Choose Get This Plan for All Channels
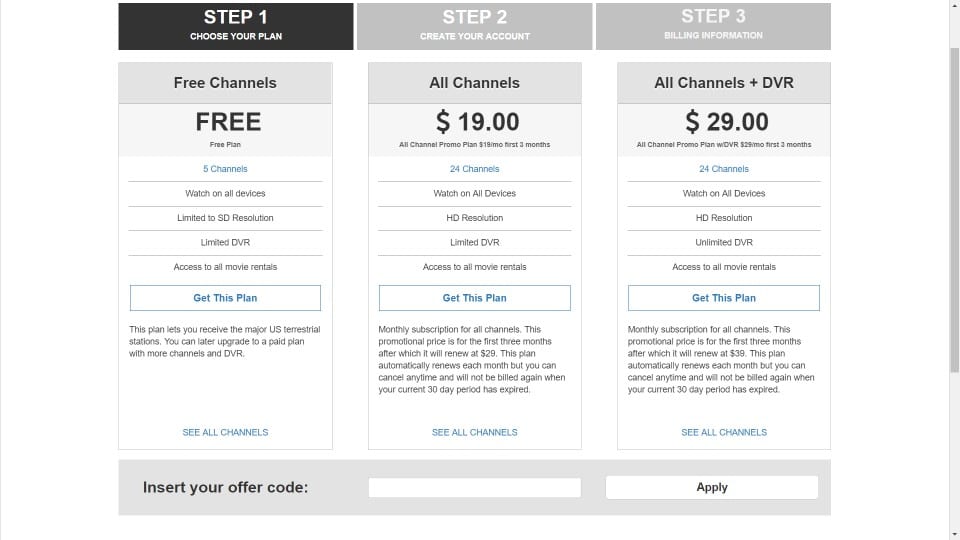960x540 pixels. point(474,298)
